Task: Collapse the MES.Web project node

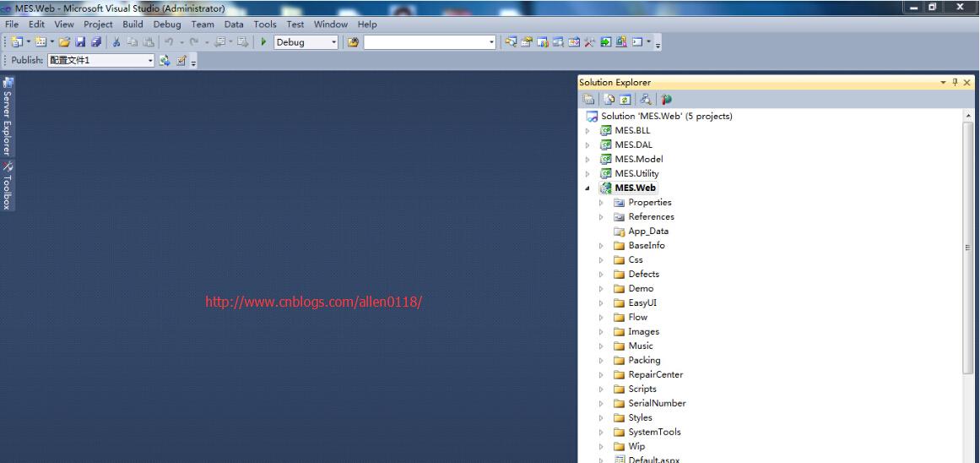Action: coord(587,188)
